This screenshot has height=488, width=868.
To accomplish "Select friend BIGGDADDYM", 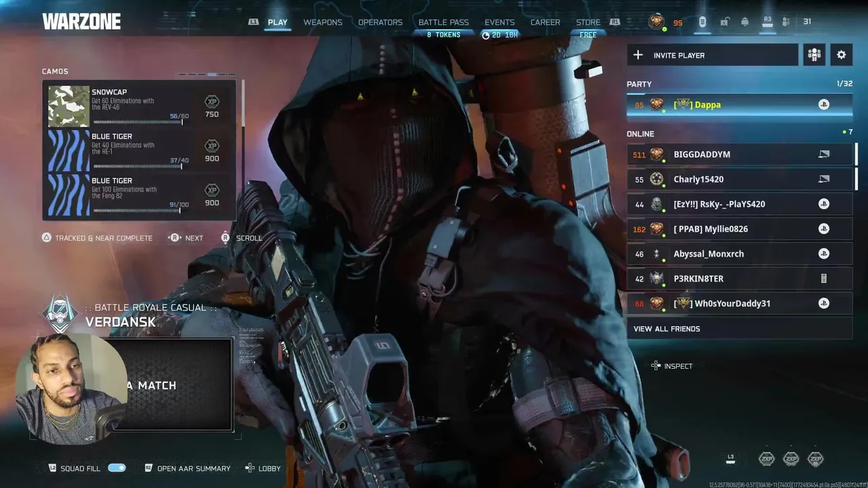I will click(x=739, y=155).
